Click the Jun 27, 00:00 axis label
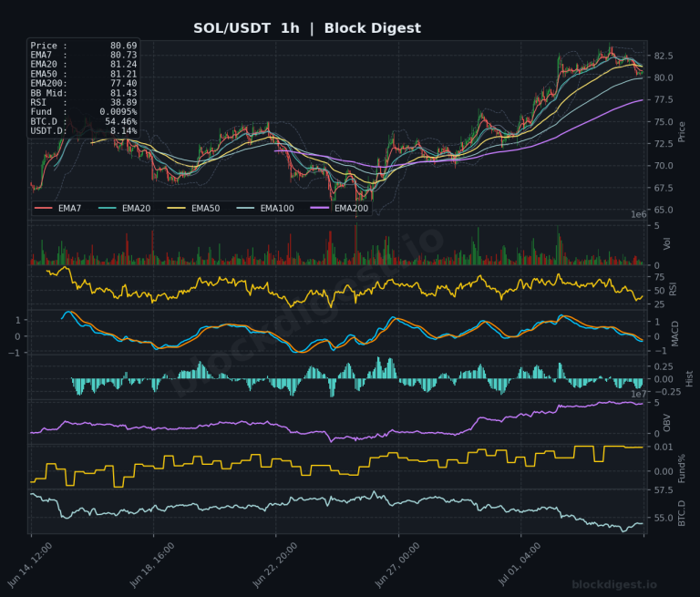The height and width of the screenshot is (597, 700). pos(397,565)
